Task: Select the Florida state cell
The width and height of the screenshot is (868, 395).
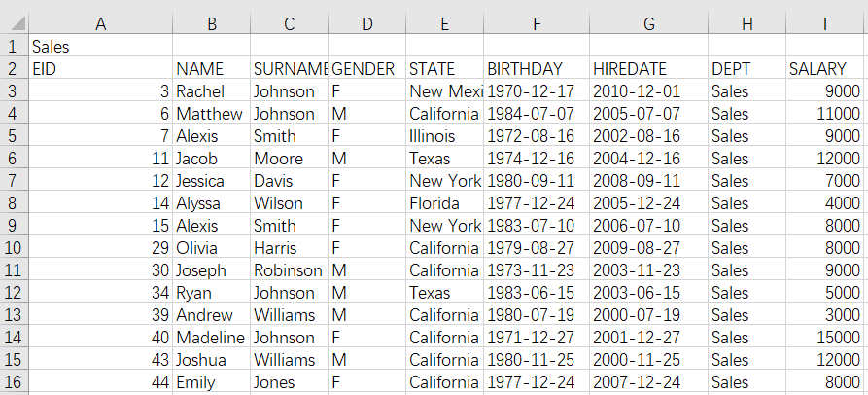Action: tap(444, 203)
